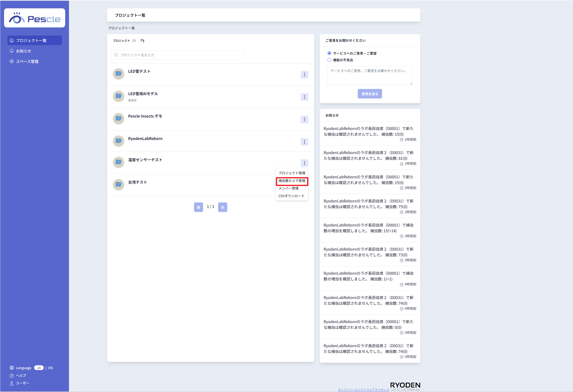
Task: Click the 意見を送る button
Action: coord(370,94)
